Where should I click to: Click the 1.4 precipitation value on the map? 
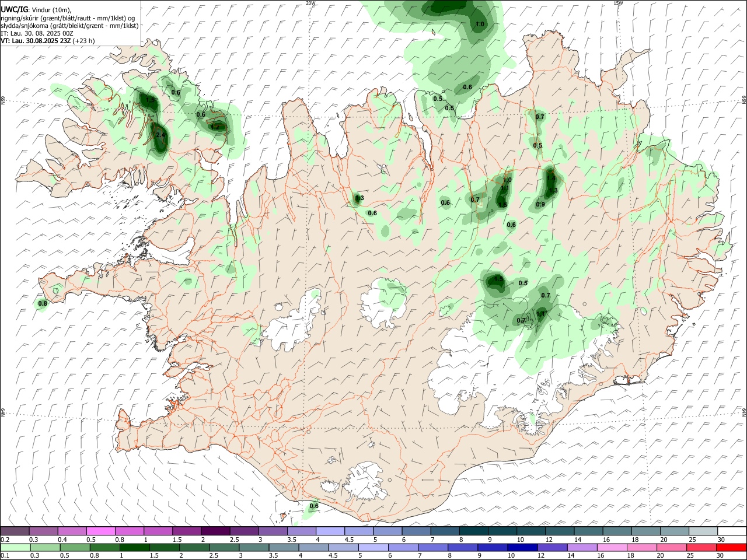click(x=551, y=177)
